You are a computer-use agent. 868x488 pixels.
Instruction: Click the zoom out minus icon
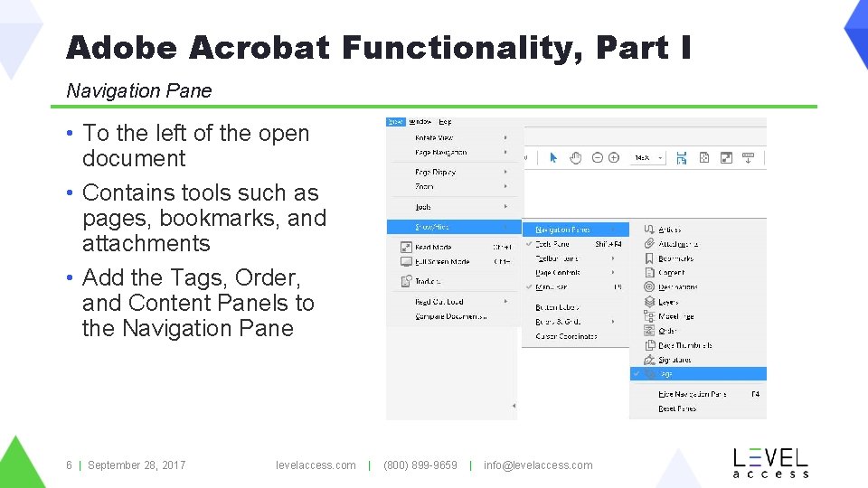[x=598, y=157]
